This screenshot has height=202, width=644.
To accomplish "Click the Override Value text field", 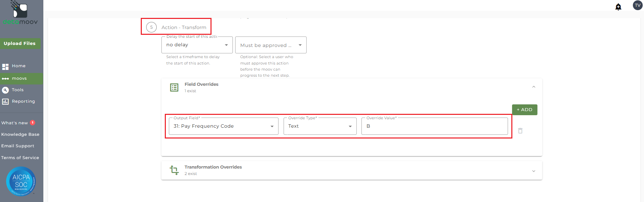I will point(435,126).
